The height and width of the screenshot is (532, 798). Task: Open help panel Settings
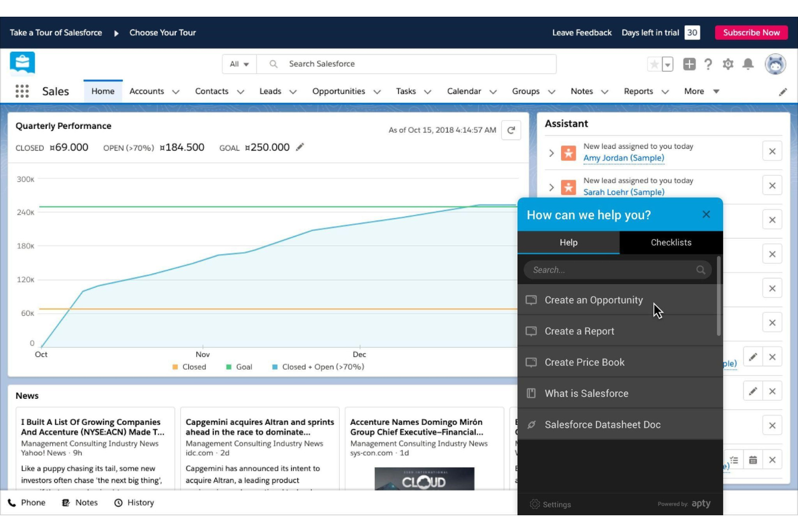point(551,505)
